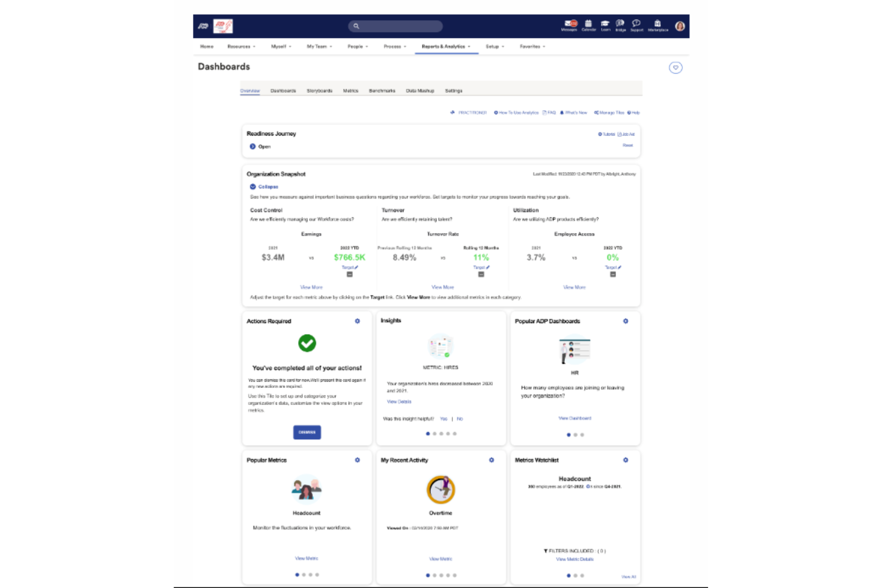Open the Marketplace icon
This screenshot has height=588, width=882.
point(657,23)
